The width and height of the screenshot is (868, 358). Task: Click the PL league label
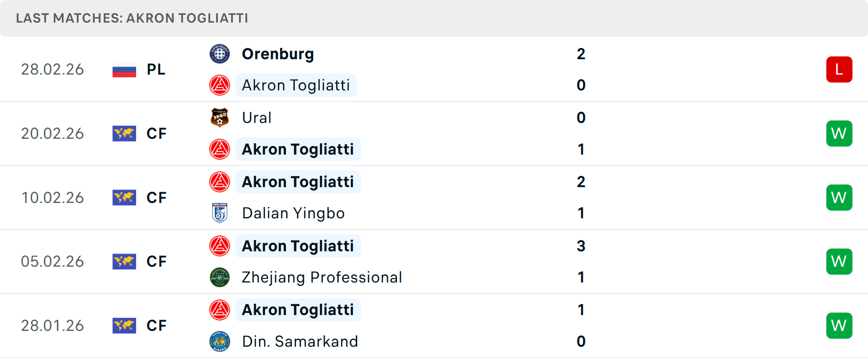pyautogui.click(x=156, y=70)
